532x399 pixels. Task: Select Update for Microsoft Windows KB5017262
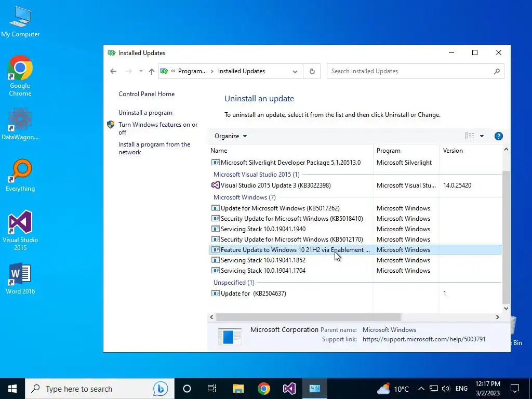355,208
